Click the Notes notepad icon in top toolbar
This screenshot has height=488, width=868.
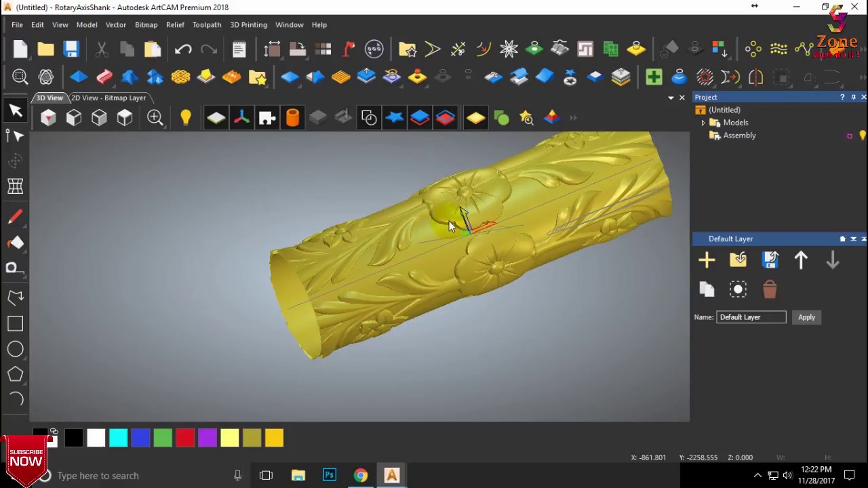(239, 49)
